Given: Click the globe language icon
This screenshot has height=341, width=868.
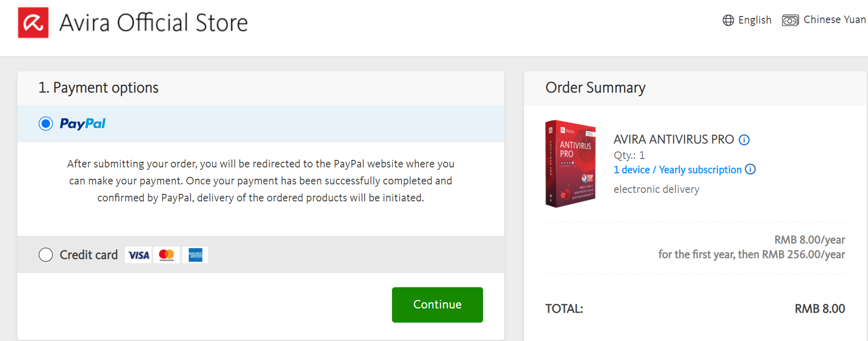Looking at the screenshot, I should tap(728, 20).
